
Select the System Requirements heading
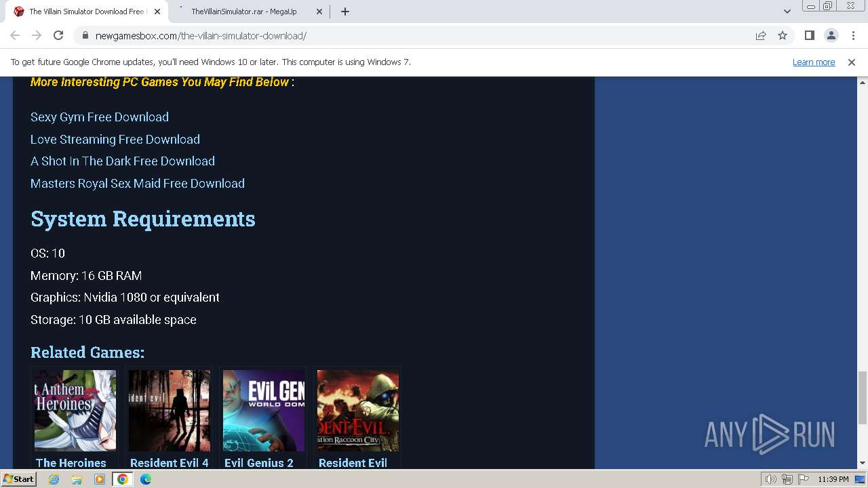(x=143, y=219)
